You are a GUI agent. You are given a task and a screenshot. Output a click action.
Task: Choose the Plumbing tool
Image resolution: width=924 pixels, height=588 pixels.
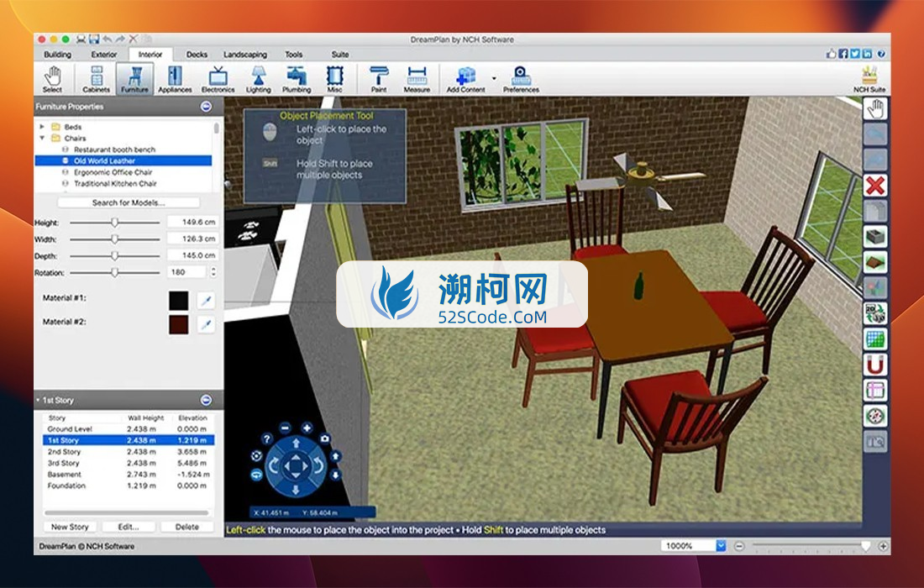pyautogui.click(x=297, y=79)
